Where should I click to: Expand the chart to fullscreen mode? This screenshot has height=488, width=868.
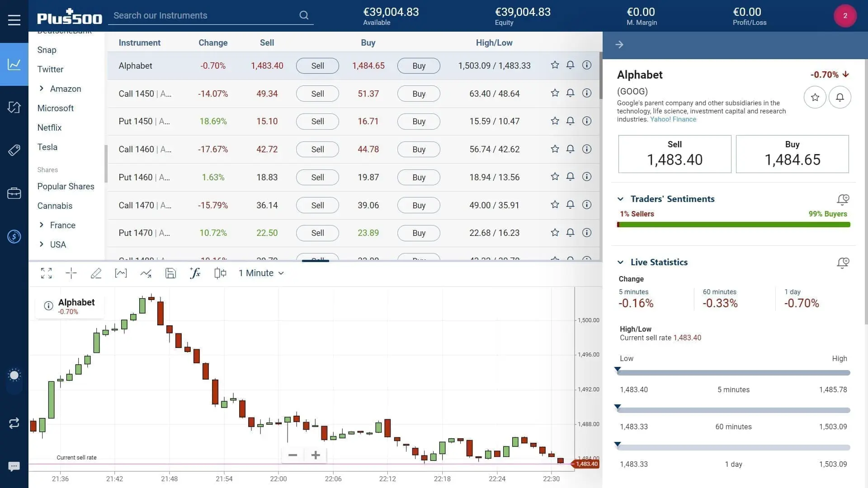point(46,273)
